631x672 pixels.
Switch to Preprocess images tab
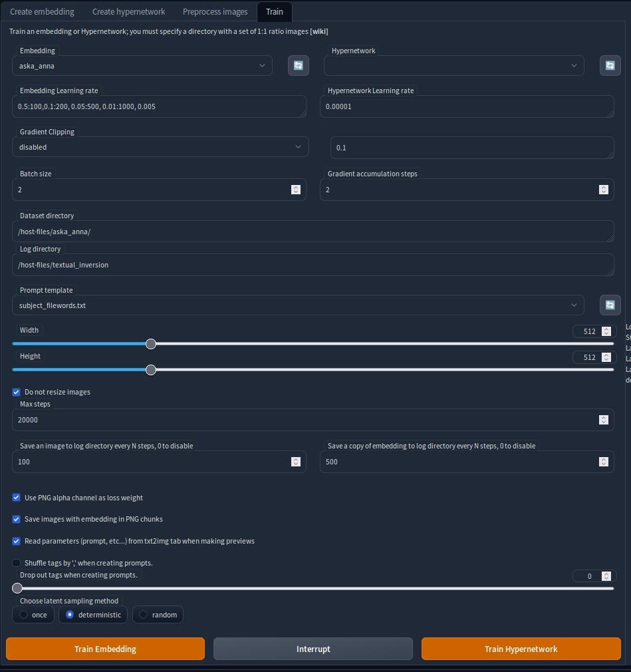[215, 11]
